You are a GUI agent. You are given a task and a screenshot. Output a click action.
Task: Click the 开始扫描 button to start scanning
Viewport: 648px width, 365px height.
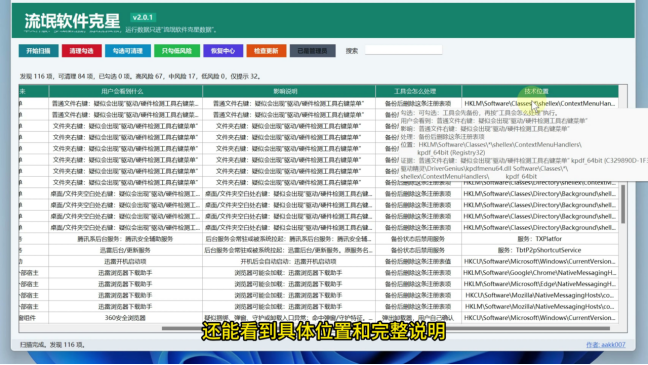[x=38, y=51]
